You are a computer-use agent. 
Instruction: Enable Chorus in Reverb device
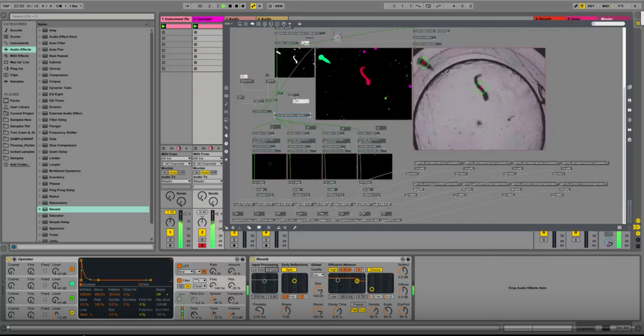375,270
